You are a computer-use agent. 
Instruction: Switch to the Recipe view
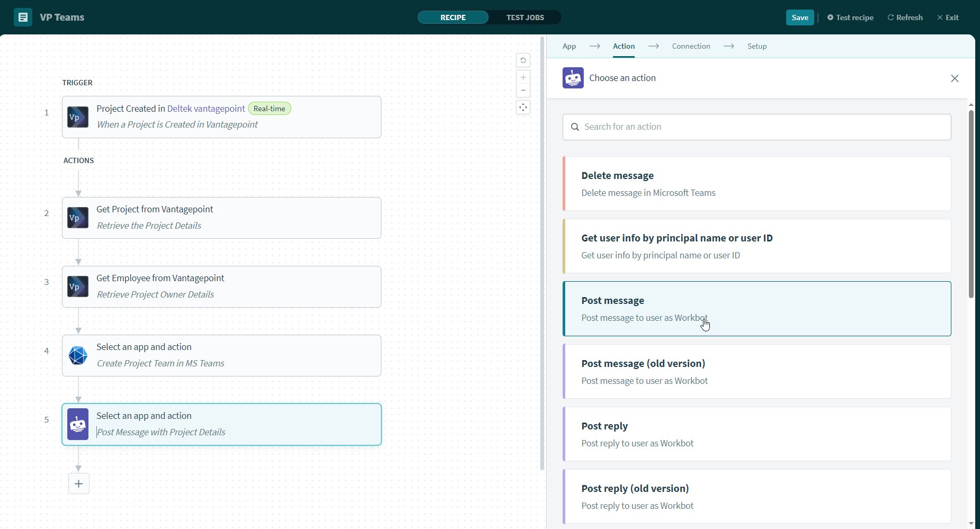pos(453,17)
